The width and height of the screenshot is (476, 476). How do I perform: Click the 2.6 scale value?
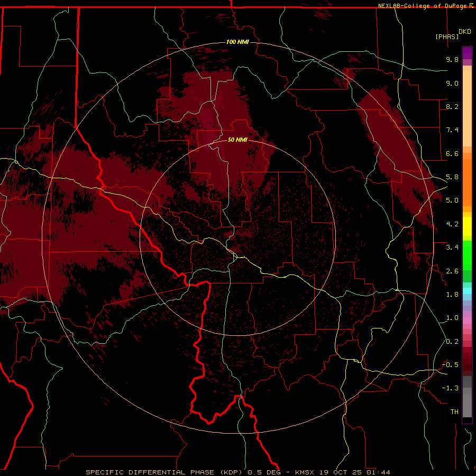(x=452, y=271)
